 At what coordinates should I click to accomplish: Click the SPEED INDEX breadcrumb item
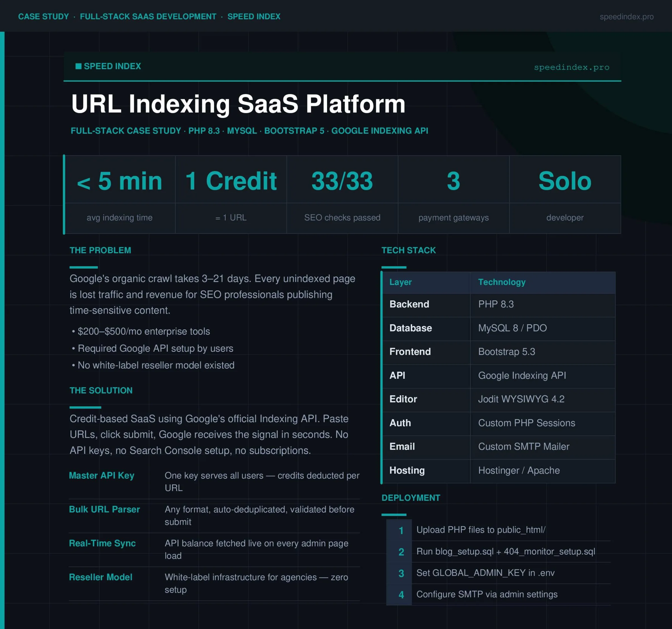[253, 17]
